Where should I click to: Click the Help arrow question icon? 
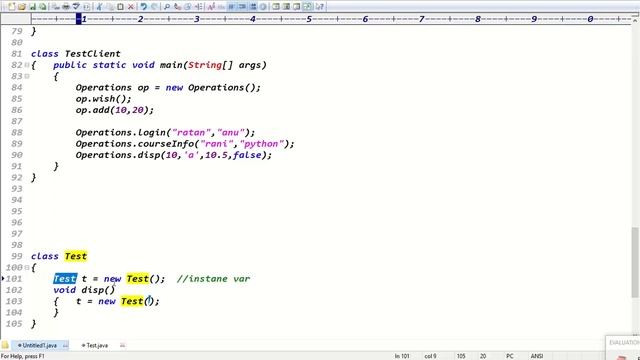[x=320, y=7]
